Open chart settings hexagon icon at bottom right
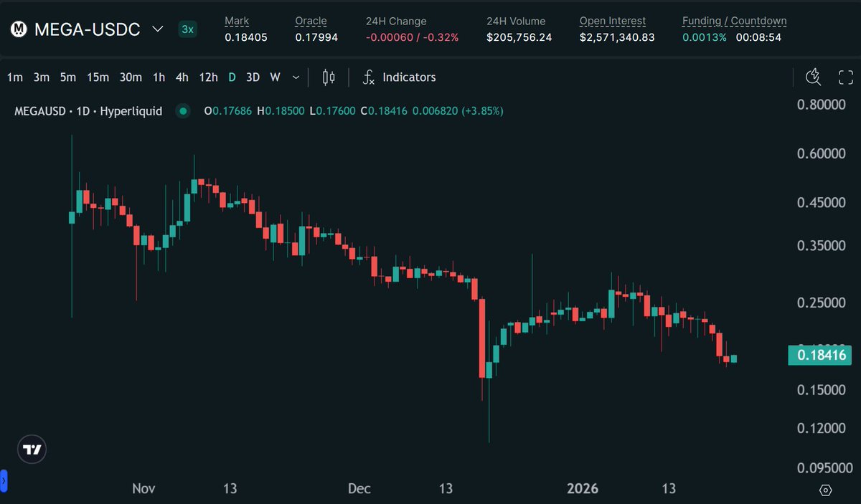 coord(825,490)
